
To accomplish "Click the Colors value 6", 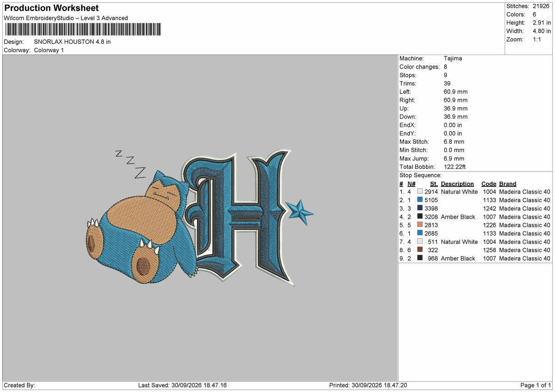I will (x=535, y=14).
